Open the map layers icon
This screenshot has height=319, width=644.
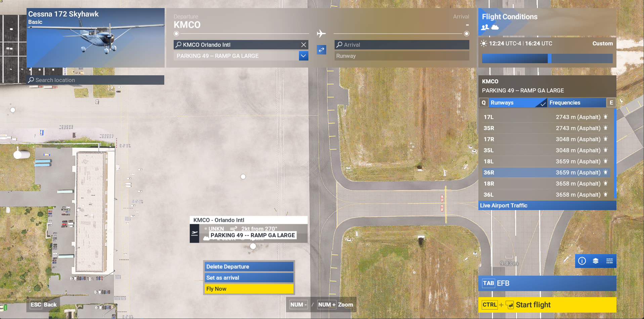coord(596,261)
